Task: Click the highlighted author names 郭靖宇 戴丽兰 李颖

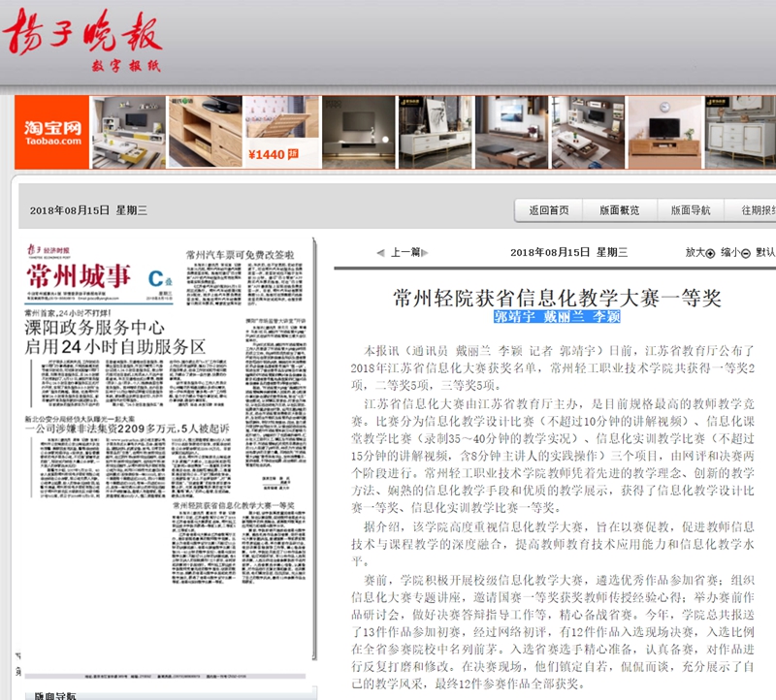Action: (x=557, y=317)
